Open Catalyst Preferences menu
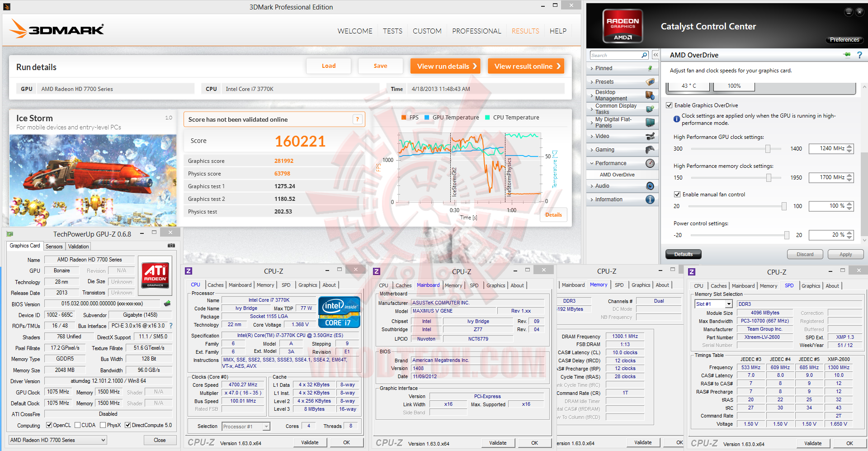This screenshot has height=451, width=868. pos(844,40)
